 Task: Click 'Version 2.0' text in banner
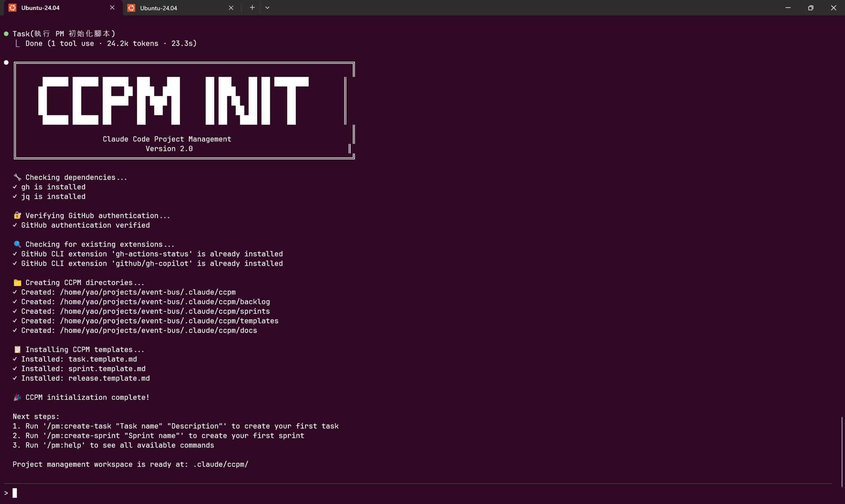click(169, 148)
